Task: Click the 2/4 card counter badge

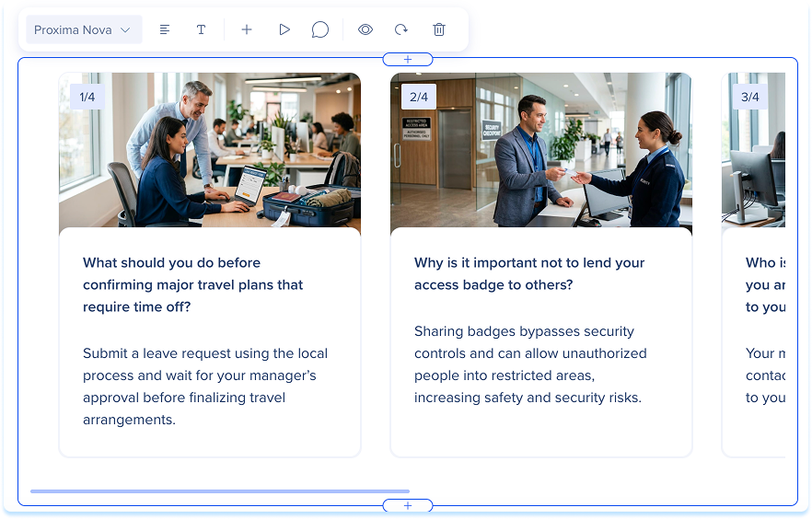Action: tap(418, 97)
